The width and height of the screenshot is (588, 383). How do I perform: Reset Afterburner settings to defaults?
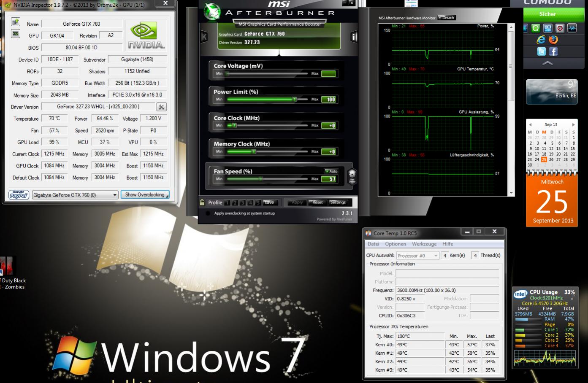pyautogui.click(x=317, y=202)
